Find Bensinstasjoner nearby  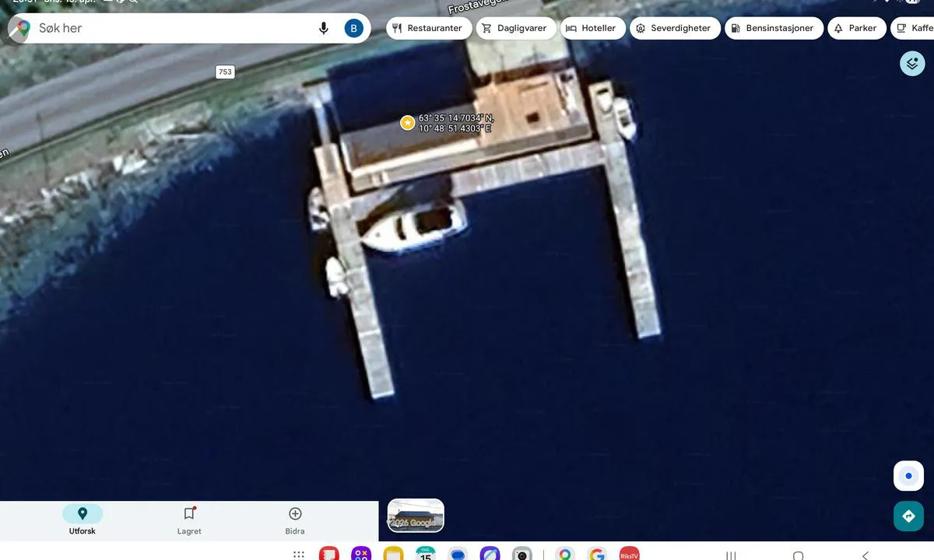pyautogui.click(x=774, y=29)
